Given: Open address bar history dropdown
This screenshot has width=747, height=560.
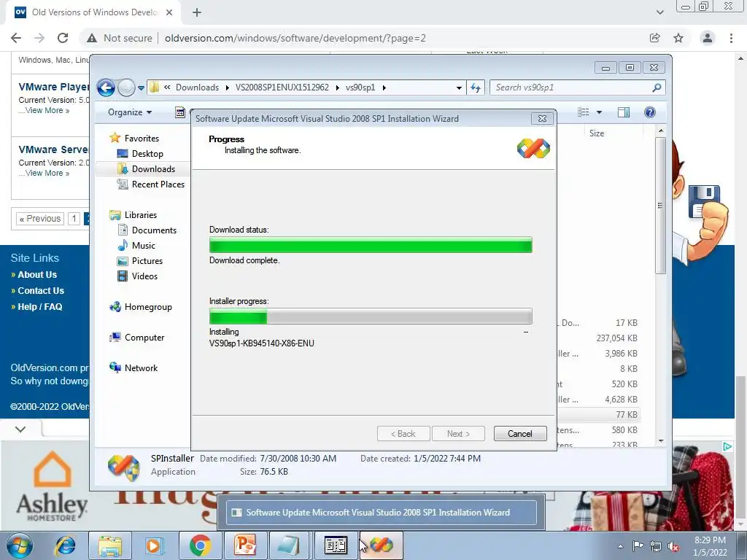Looking at the screenshot, I should 459,88.
